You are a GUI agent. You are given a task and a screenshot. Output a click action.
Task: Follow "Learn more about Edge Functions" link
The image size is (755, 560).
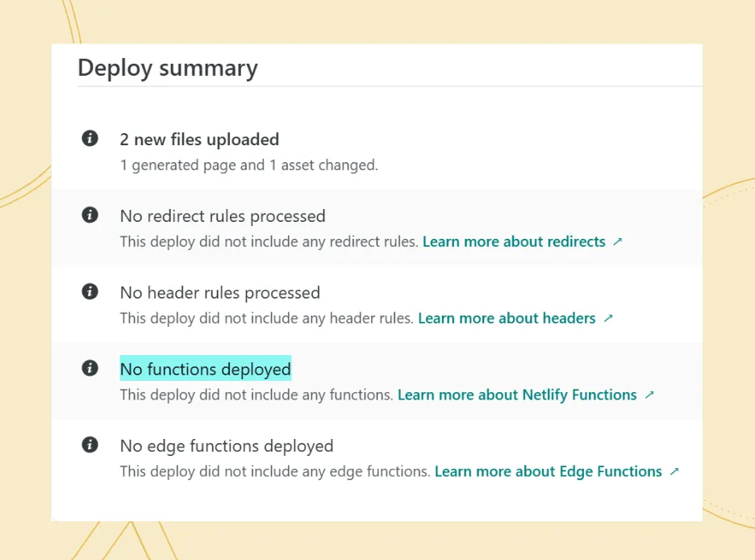pos(548,472)
